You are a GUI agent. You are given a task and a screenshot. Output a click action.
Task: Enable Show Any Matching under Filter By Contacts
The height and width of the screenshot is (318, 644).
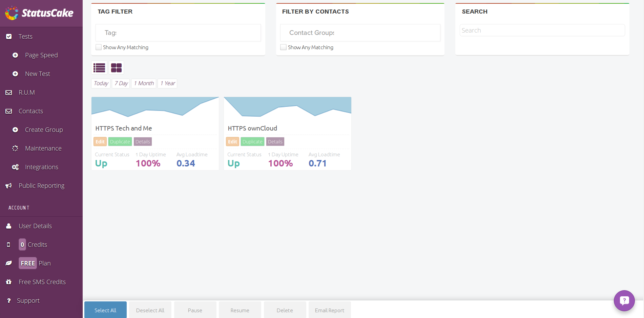coord(284,47)
